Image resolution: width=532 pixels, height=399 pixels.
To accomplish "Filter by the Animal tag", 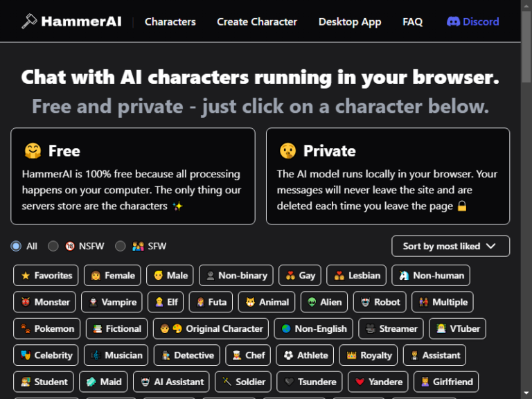I will 266,302.
